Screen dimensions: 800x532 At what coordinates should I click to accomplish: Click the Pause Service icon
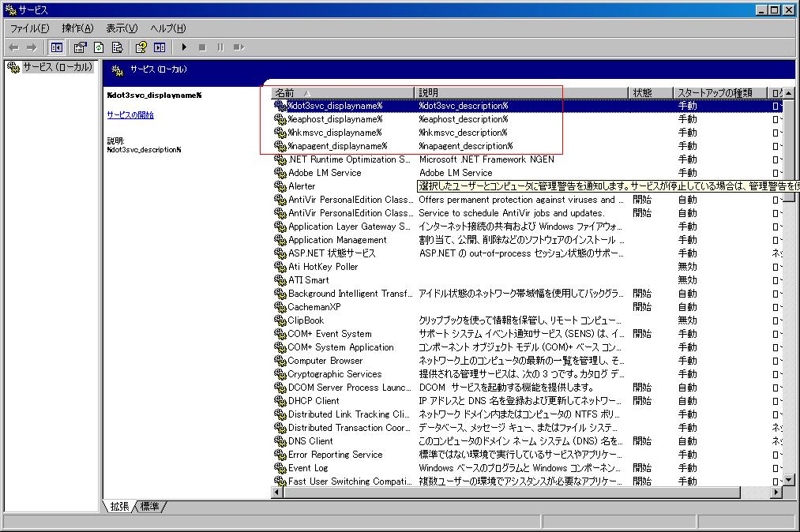[220, 47]
